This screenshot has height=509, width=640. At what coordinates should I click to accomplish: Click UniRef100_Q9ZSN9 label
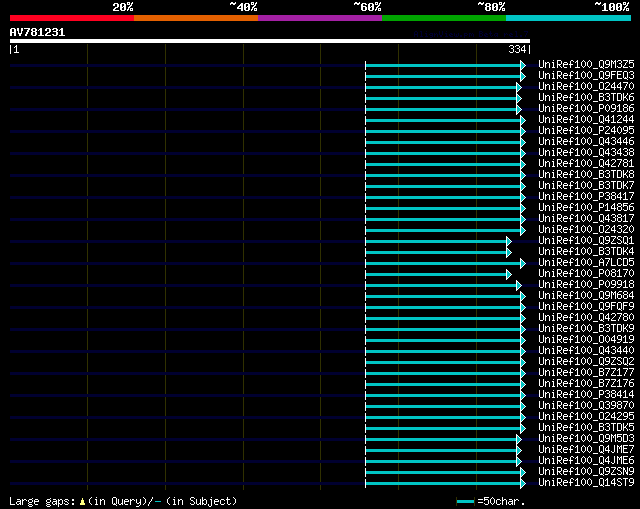click(x=586, y=472)
